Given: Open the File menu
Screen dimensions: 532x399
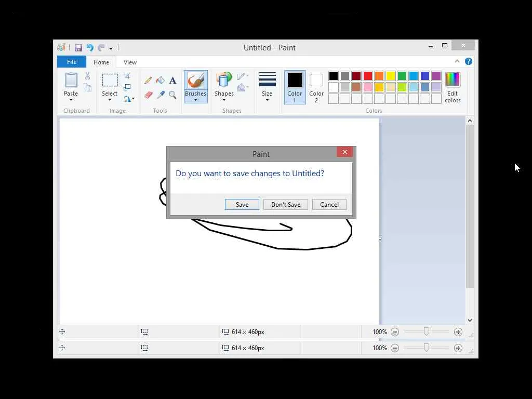Looking at the screenshot, I should (72, 62).
